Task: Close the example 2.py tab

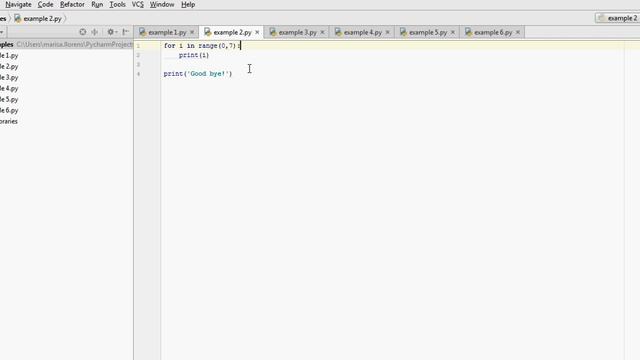Action: [257, 32]
